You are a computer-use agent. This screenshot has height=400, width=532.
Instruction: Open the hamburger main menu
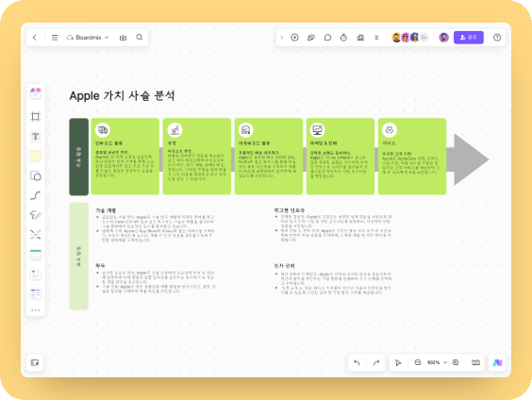55,38
